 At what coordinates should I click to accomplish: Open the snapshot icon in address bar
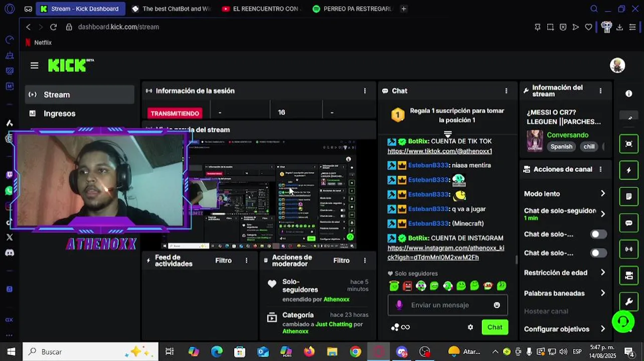pyautogui.click(x=550, y=27)
